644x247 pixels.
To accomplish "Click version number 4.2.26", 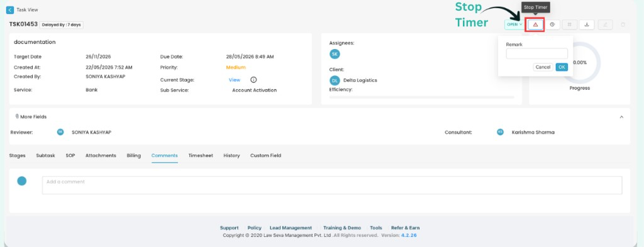I will (x=409, y=236).
